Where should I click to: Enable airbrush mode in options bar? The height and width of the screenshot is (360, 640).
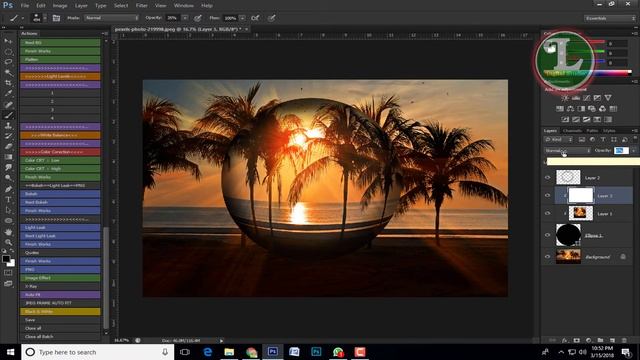coord(255,18)
